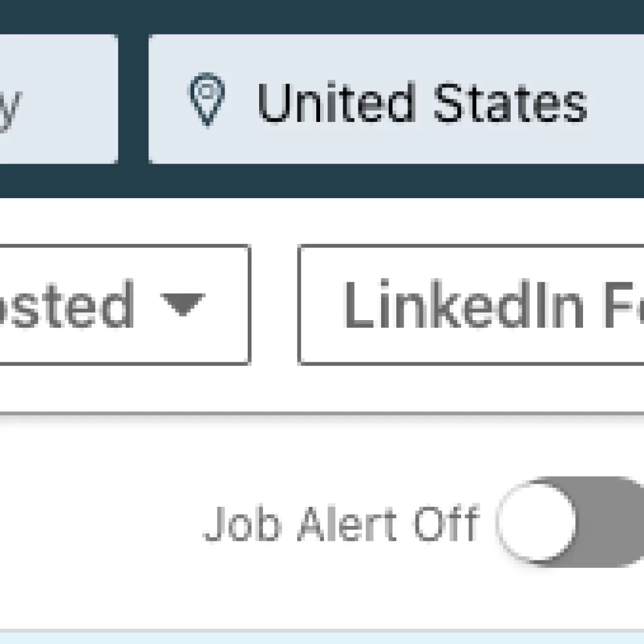644x644 pixels.
Task: Click the light blue location box's empty space
Action: click(x=616, y=99)
